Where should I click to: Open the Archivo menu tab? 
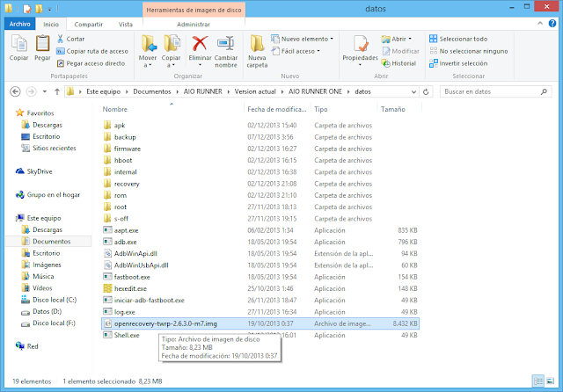[19, 24]
